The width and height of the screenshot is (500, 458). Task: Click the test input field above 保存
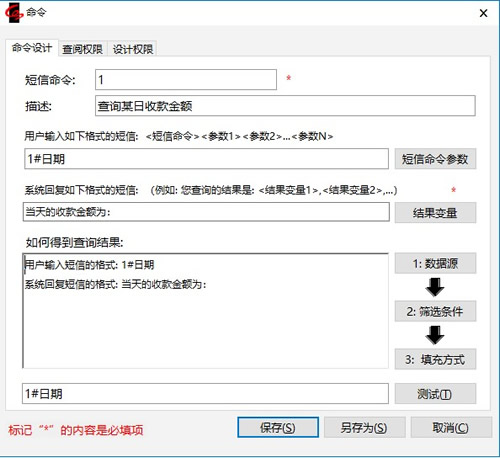pyautogui.click(x=205, y=393)
